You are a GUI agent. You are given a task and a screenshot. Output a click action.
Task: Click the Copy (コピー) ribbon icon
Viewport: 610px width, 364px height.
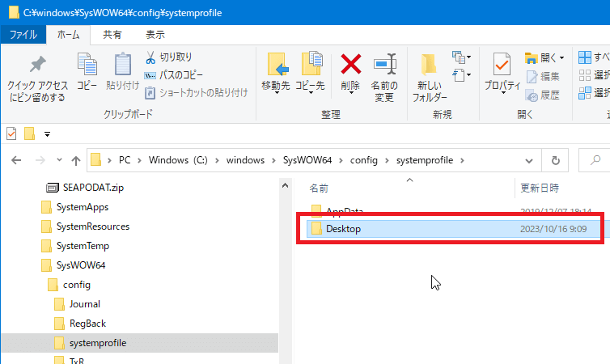[87, 66]
